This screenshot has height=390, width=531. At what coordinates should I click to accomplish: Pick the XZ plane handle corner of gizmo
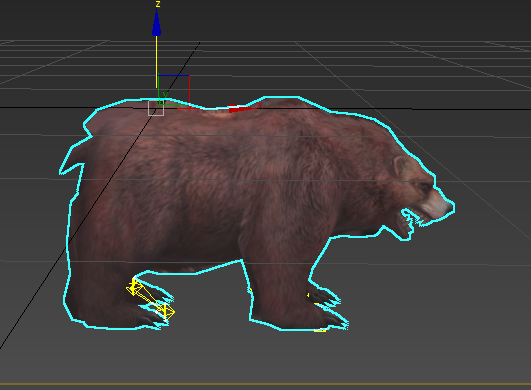(x=189, y=76)
